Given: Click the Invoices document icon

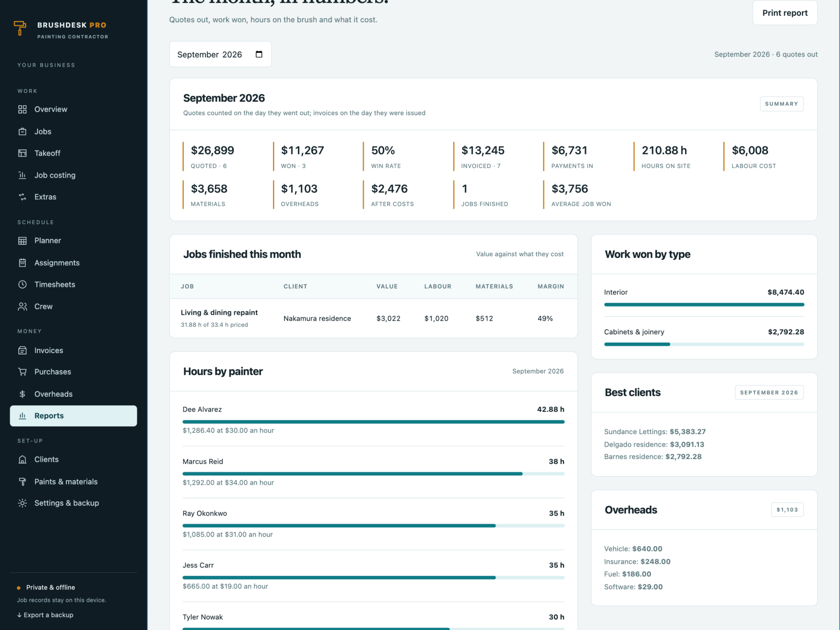Looking at the screenshot, I should tap(22, 350).
